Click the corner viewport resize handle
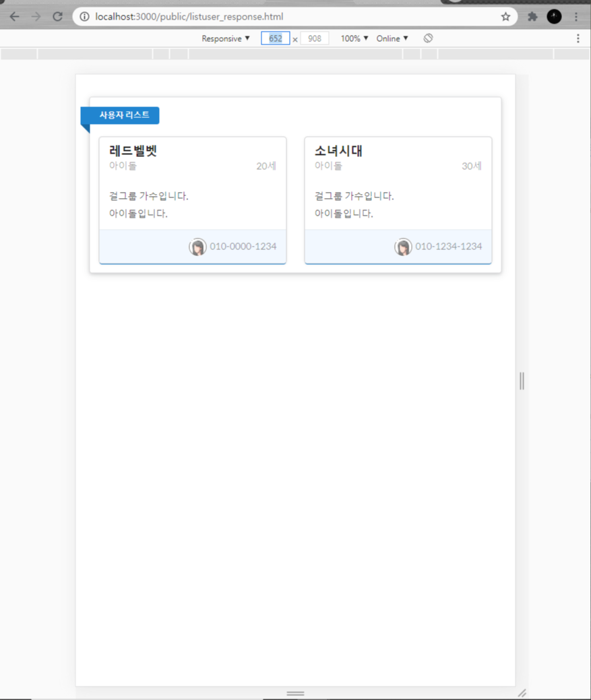Viewport: 591px width, 700px height. (522, 693)
